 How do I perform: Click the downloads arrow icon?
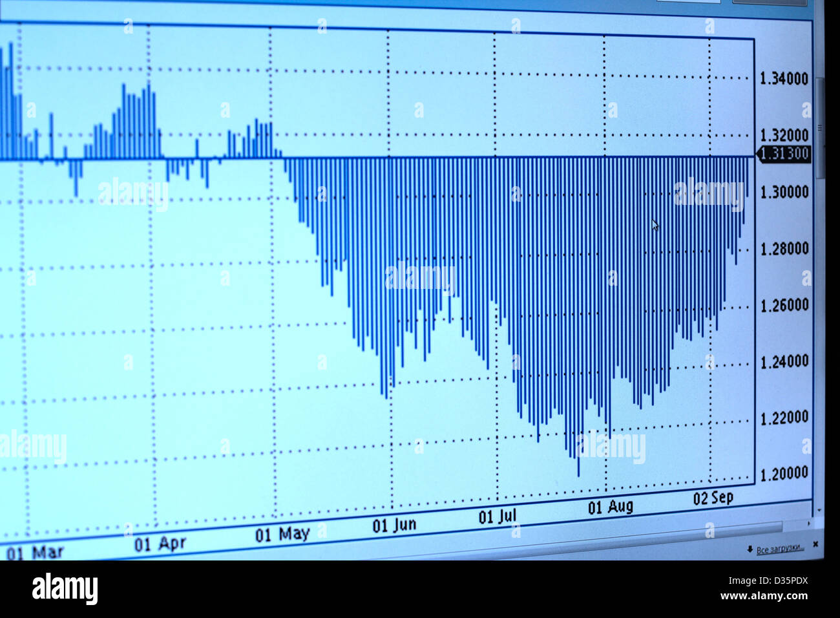point(749,549)
